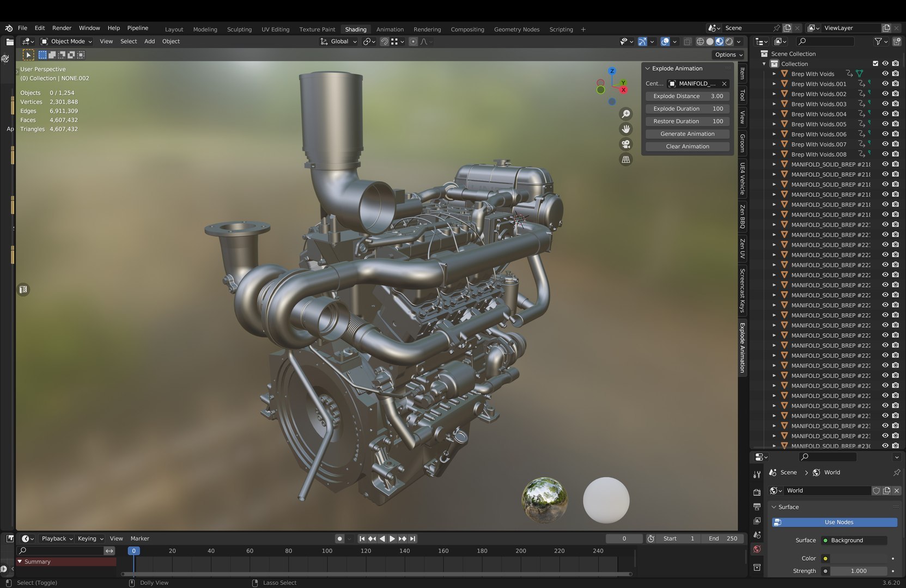Jump to timeline end frame
This screenshot has height=588, width=906.
[x=412, y=538]
